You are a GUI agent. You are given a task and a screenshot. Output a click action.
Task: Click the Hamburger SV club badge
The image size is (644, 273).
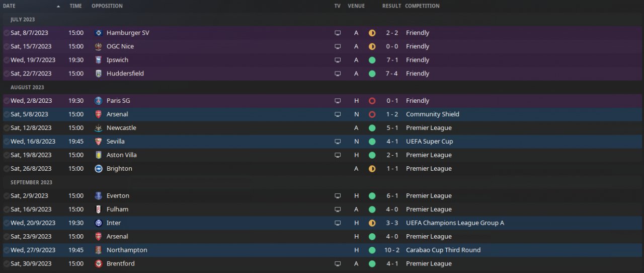[99, 33]
